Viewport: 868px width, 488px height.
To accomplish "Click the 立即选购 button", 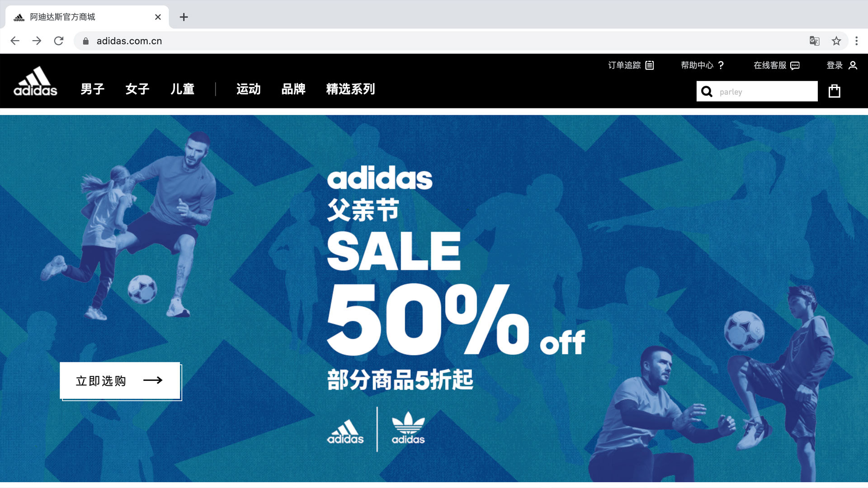I will tap(120, 380).
